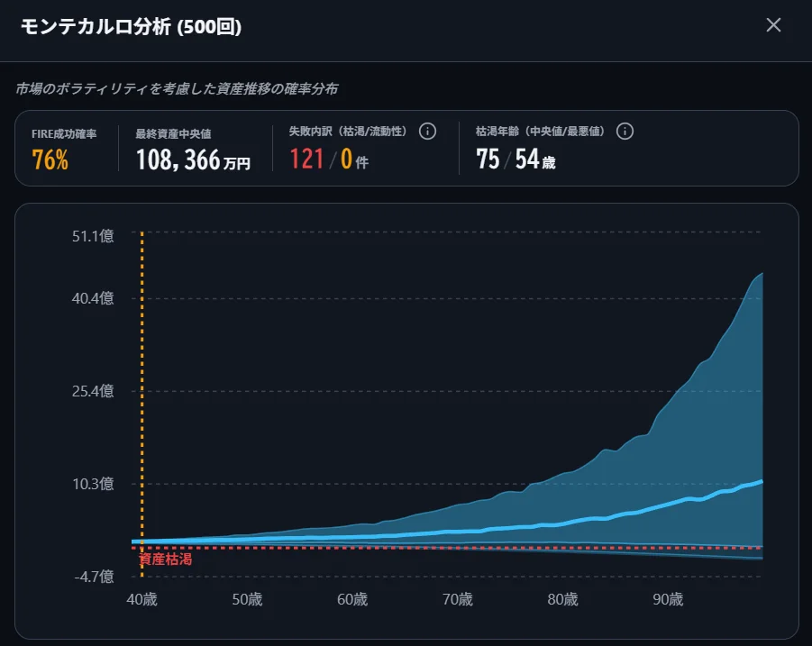Click the peak of the shaded percentile band
The width and height of the screenshot is (812, 646).
pos(762,274)
